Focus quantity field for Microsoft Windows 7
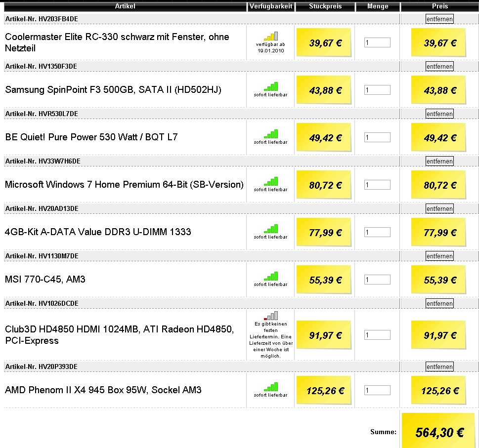The width and height of the screenshot is (479, 448). pyautogui.click(x=377, y=185)
